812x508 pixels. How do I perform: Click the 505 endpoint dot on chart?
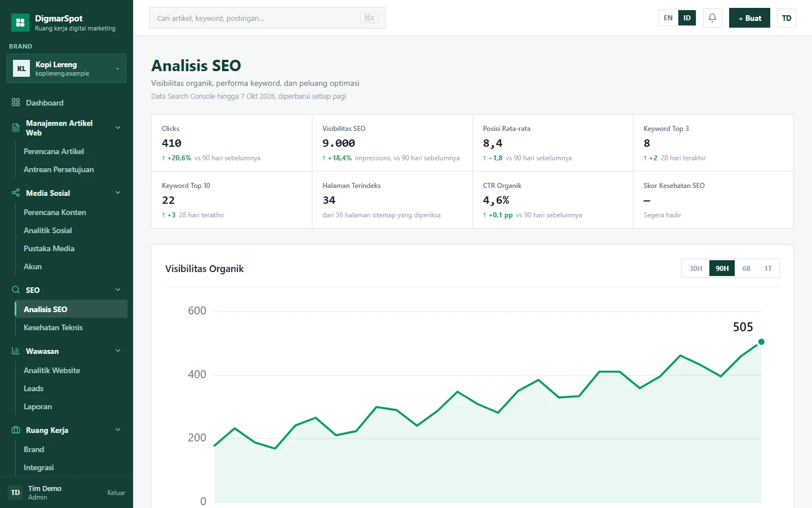[761, 342]
